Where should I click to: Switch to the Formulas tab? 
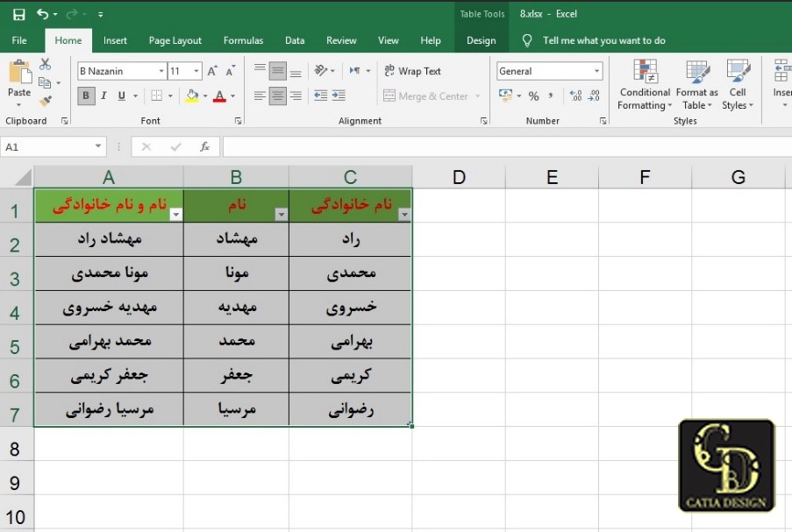coord(243,40)
